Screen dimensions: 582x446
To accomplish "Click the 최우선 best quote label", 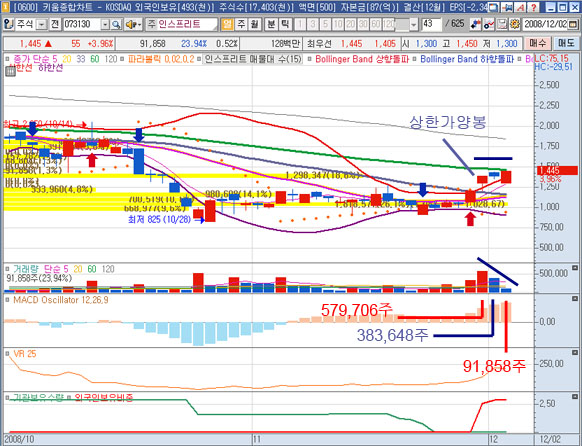I will 319,44.
